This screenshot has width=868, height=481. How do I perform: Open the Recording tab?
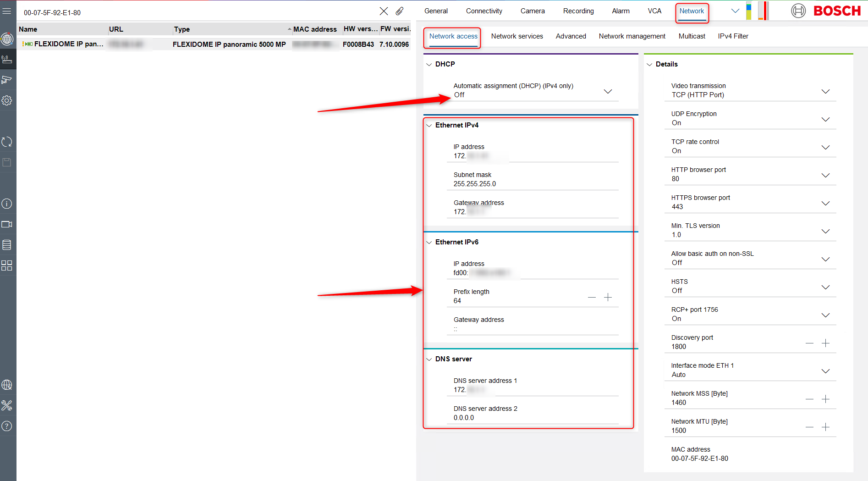[x=578, y=11]
